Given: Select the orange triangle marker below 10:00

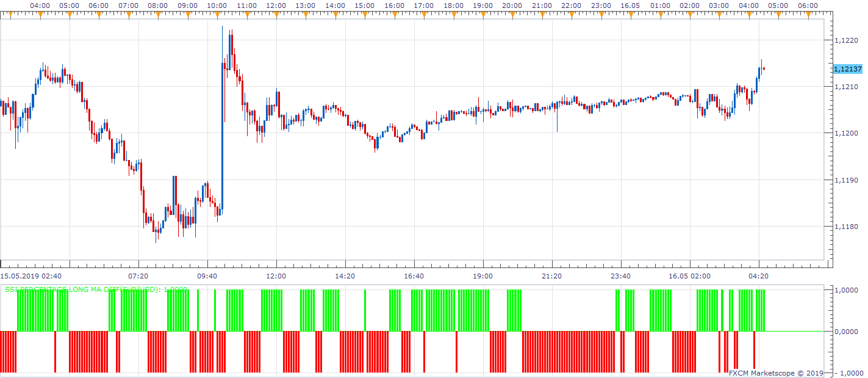Looking at the screenshot, I should 217,14.
